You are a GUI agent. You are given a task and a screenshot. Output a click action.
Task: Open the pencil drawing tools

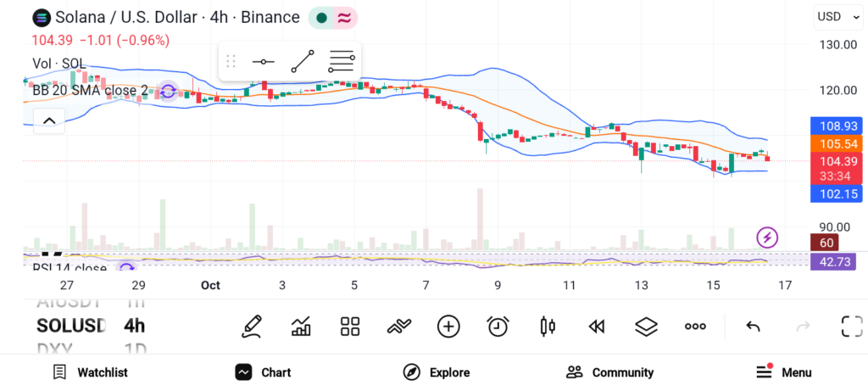pos(251,327)
